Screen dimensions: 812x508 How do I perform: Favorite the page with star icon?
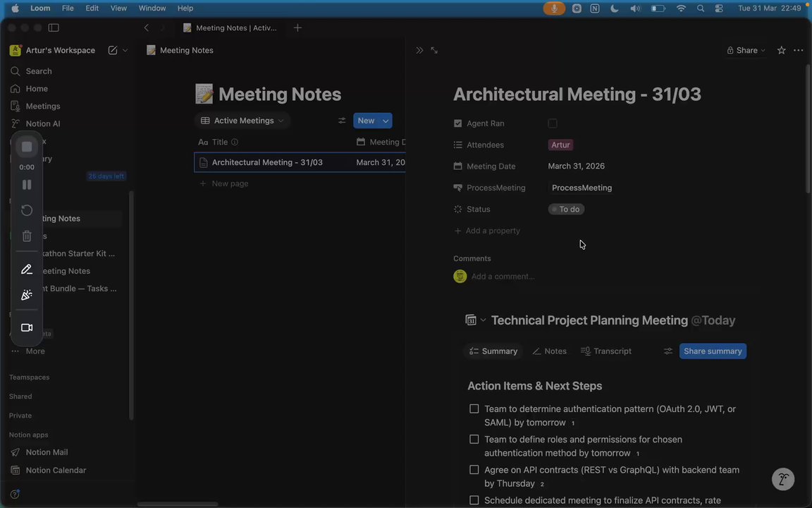point(781,50)
